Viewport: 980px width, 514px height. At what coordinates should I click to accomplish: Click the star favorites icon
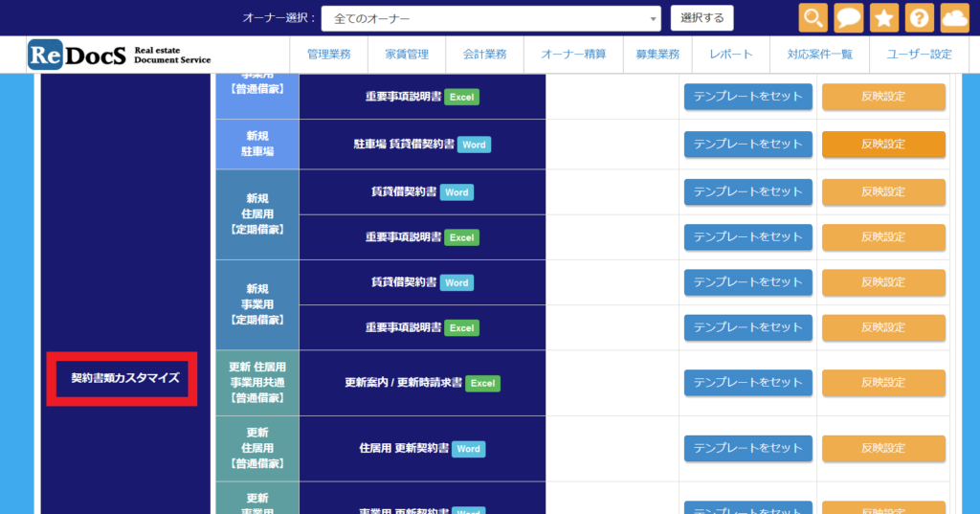point(883,17)
